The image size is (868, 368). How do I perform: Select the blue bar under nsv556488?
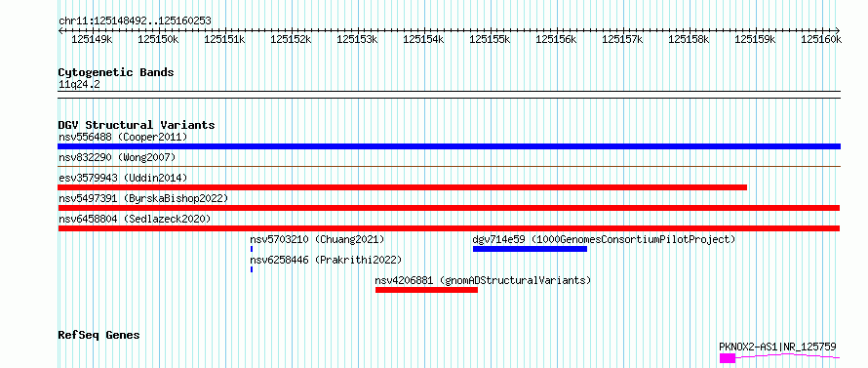(449, 146)
